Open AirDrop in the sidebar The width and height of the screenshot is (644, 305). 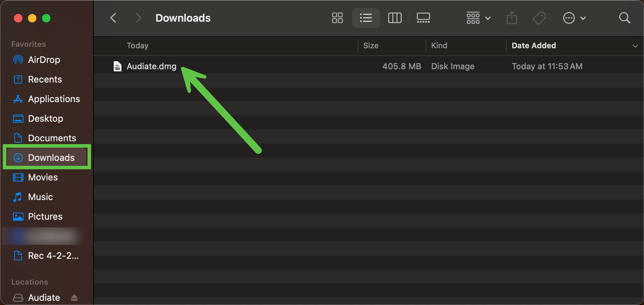point(44,60)
